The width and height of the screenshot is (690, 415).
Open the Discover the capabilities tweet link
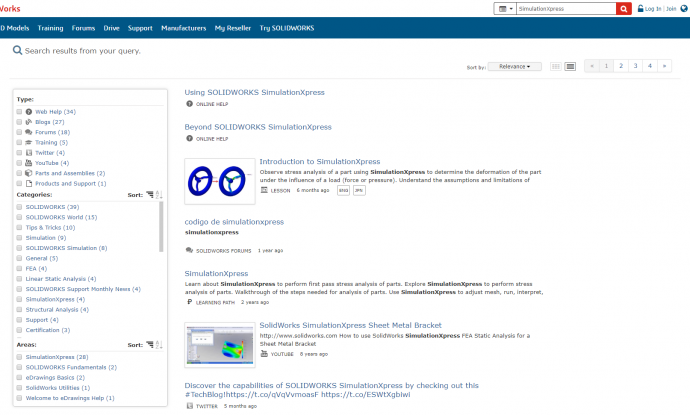click(331, 390)
